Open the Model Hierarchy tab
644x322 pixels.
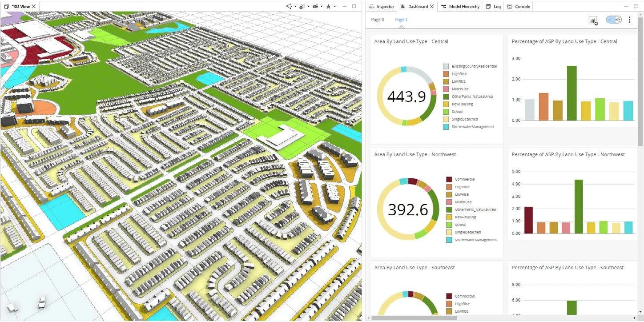pyautogui.click(x=461, y=6)
